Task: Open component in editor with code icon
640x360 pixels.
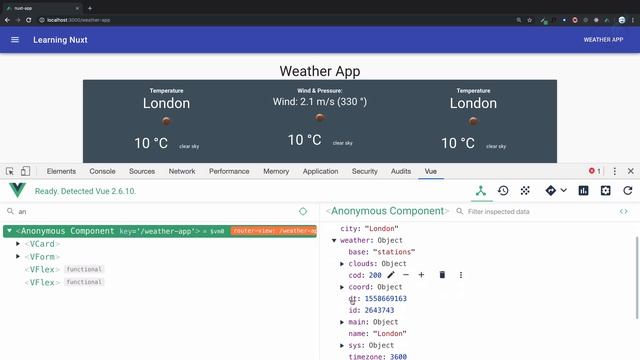Action: [x=623, y=211]
